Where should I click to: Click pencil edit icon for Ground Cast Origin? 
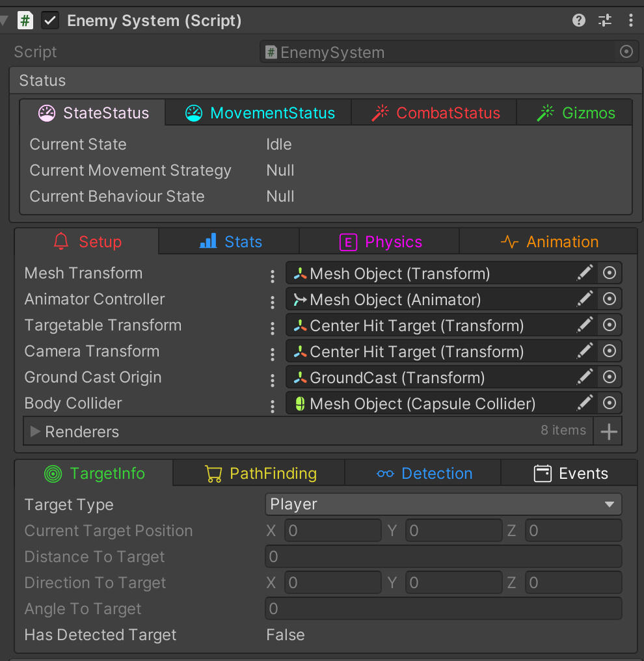(585, 377)
